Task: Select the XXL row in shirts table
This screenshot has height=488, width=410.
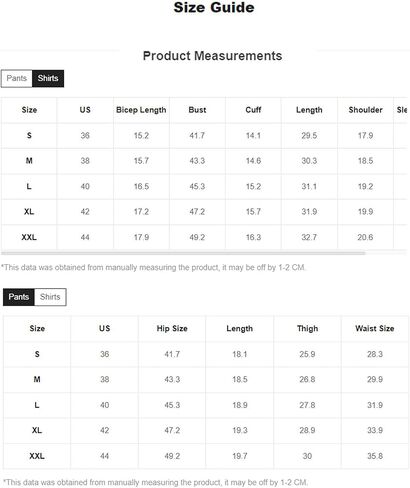Action: [204, 237]
